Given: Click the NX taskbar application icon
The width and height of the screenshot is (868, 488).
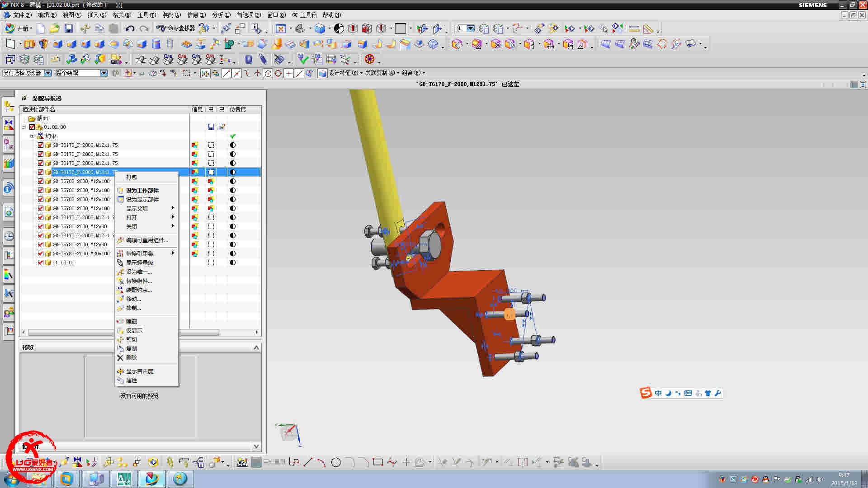Looking at the screenshot, I should coord(152,479).
